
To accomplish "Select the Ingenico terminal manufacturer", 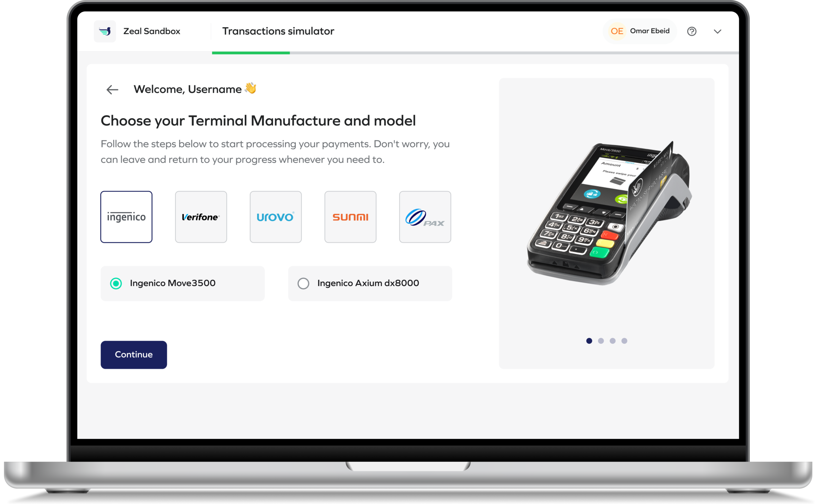I will click(126, 217).
